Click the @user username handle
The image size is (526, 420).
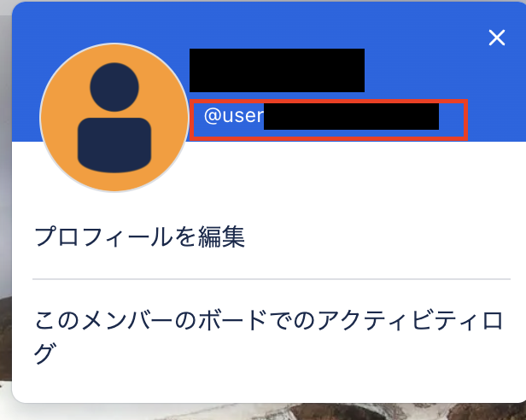tap(321, 116)
